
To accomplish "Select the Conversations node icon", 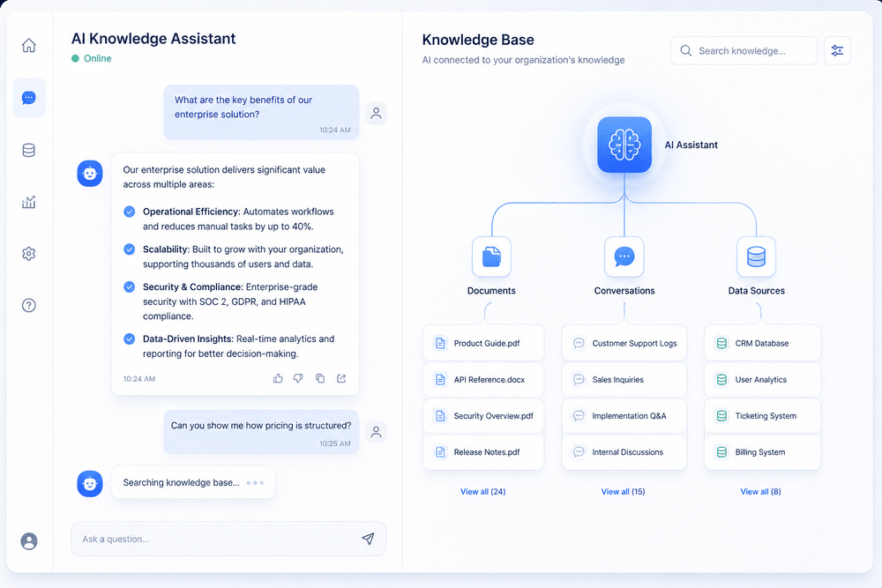I will [624, 257].
